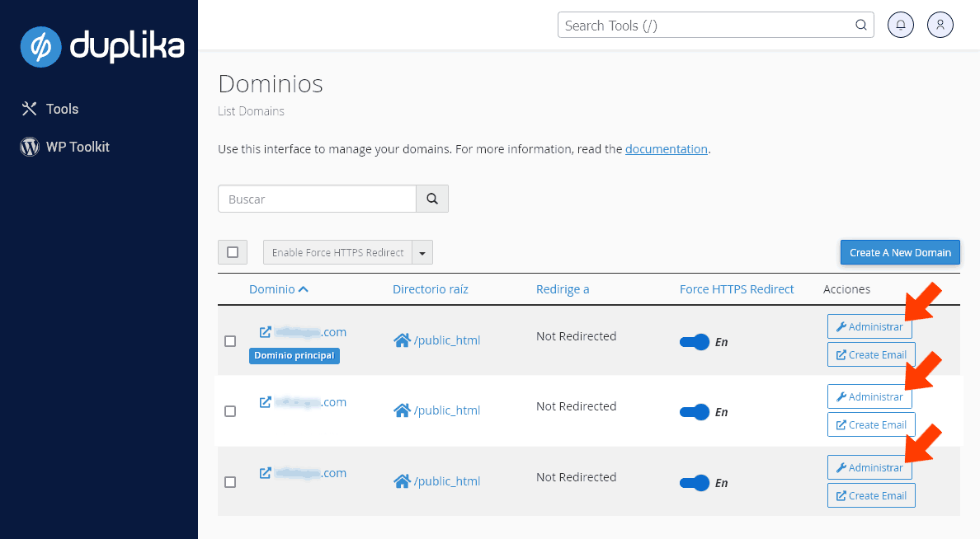Check the select-all checkbox above the domain list
980x539 pixels.
tap(232, 252)
